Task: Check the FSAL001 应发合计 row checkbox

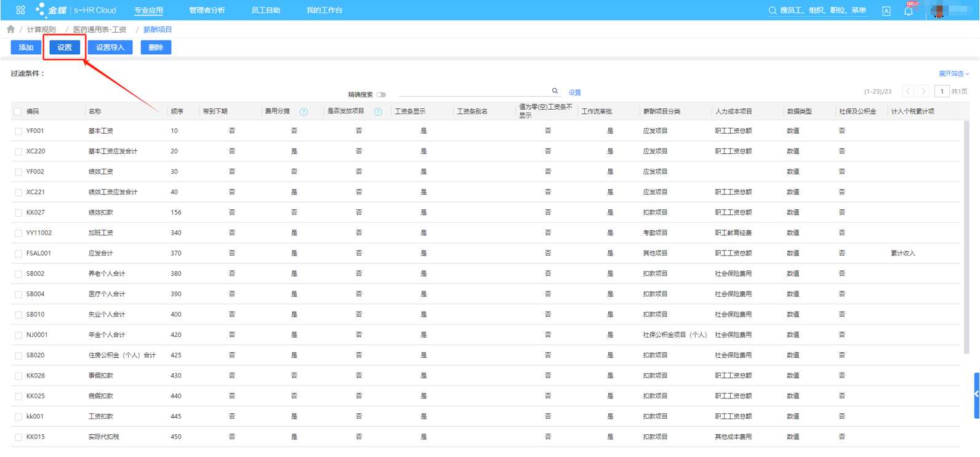Action: click(x=18, y=253)
